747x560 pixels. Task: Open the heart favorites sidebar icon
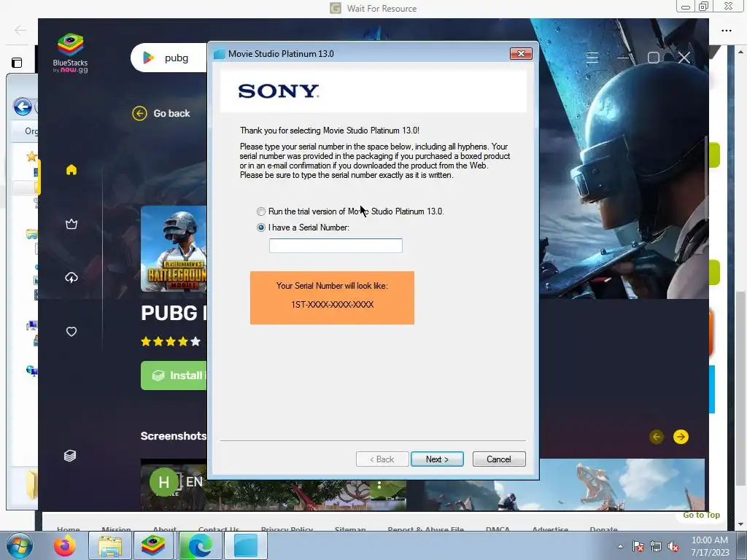(71, 332)
